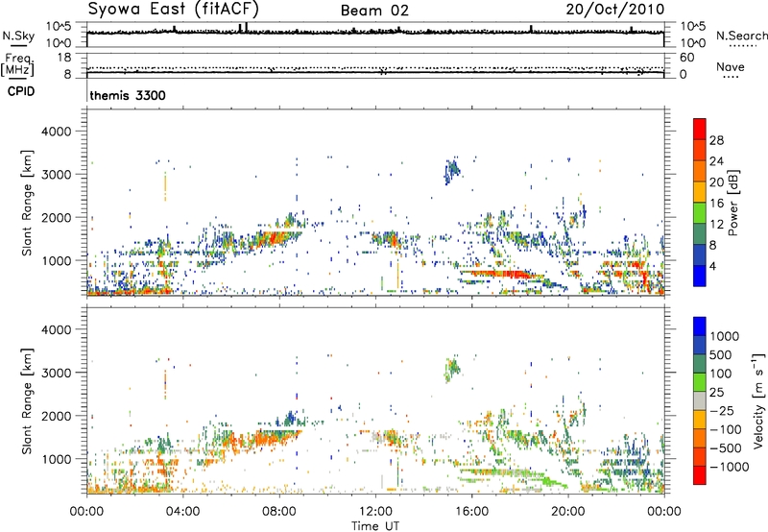This screenshot has height=532, width=768.
Task: Click the "4000" tick in the power panel
Action: (56, 132)
